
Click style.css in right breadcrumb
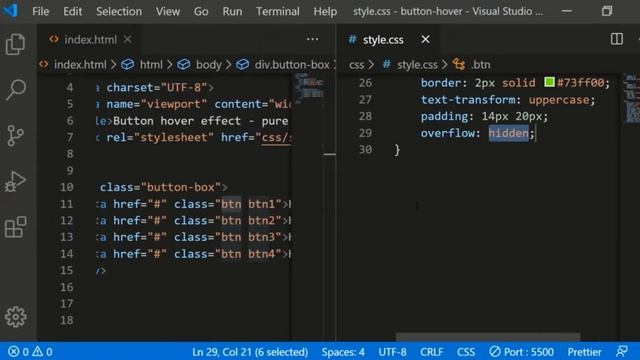click(417, 64)
